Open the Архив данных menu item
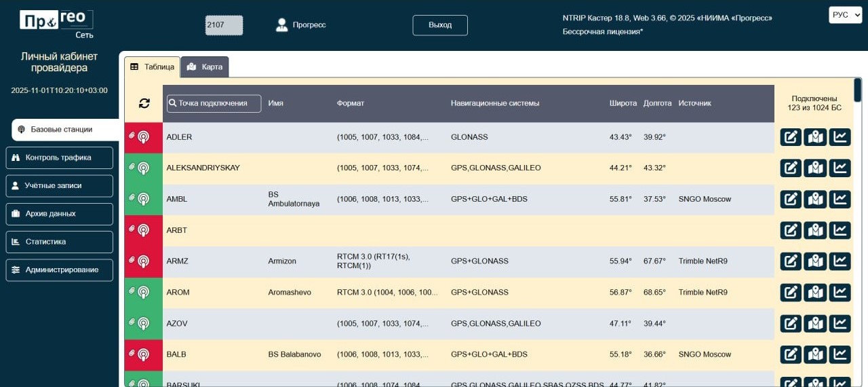868x387 pixels. [x=59, y=214]
